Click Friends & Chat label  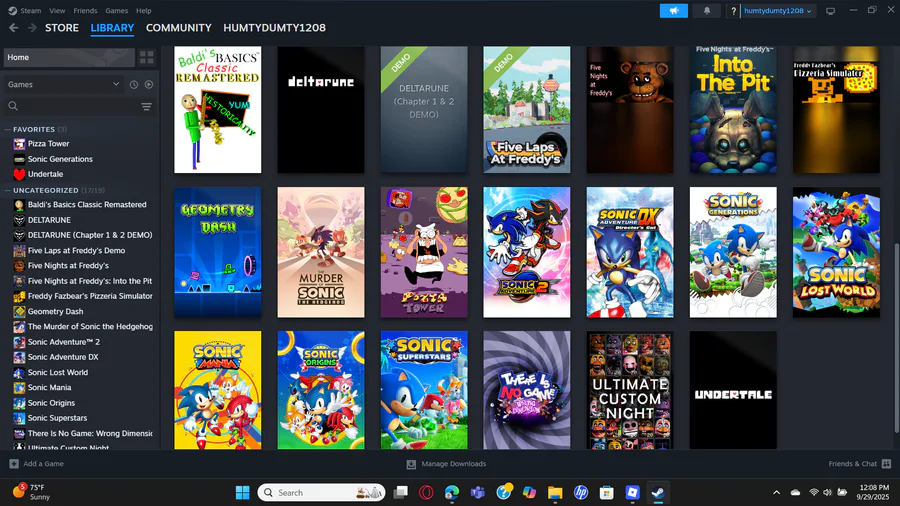click(852, 464)
